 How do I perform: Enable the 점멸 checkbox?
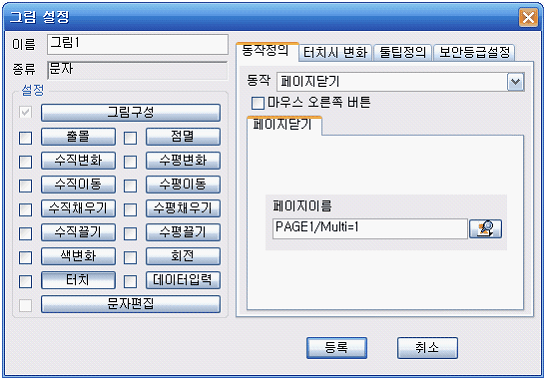130,138
